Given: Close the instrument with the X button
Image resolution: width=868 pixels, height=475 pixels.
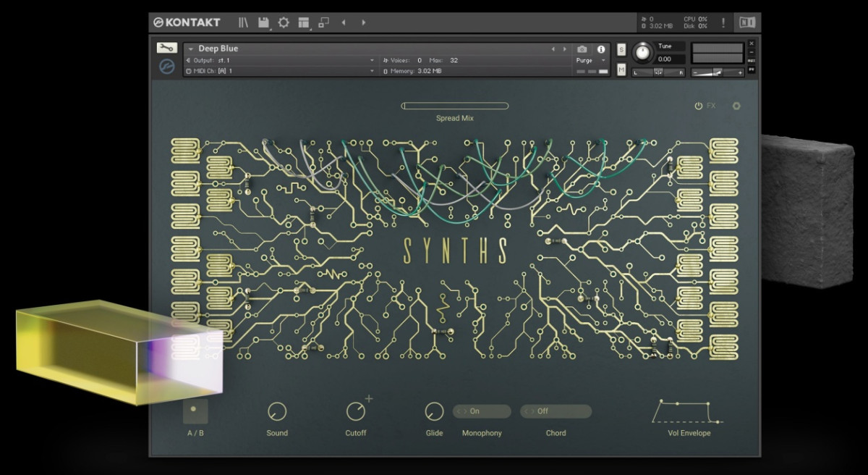Looking at the screenshot, I should pyautogui.click(x=752, y=43).
